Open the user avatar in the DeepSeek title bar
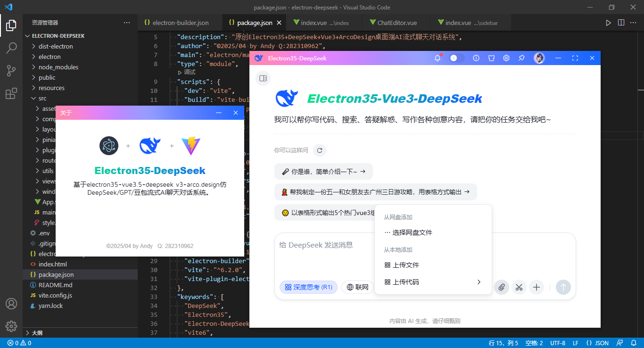 click(539, 58)
